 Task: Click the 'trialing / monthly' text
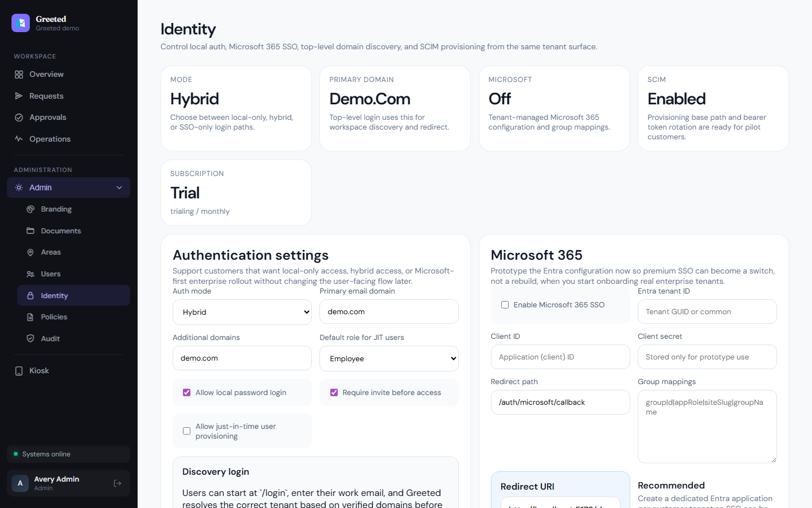click(200, 212)
